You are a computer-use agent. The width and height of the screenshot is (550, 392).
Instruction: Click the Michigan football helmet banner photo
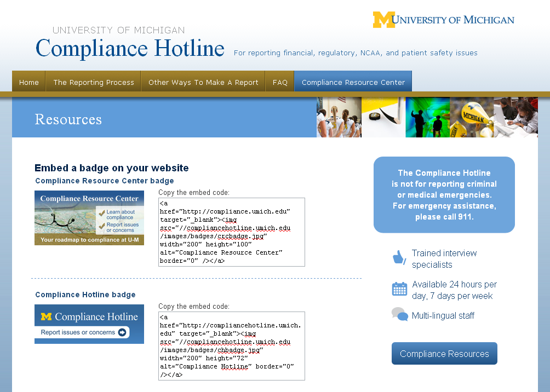coord(471,117)
